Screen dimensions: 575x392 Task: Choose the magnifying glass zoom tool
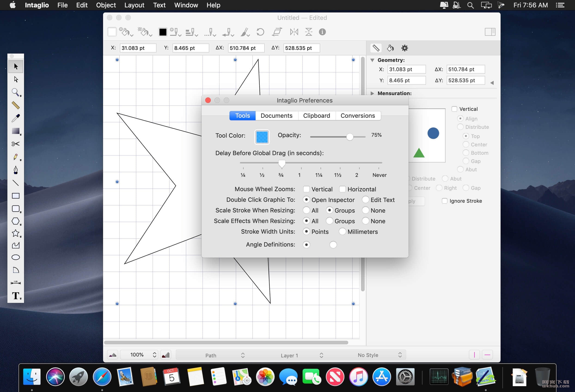(16, 92)
